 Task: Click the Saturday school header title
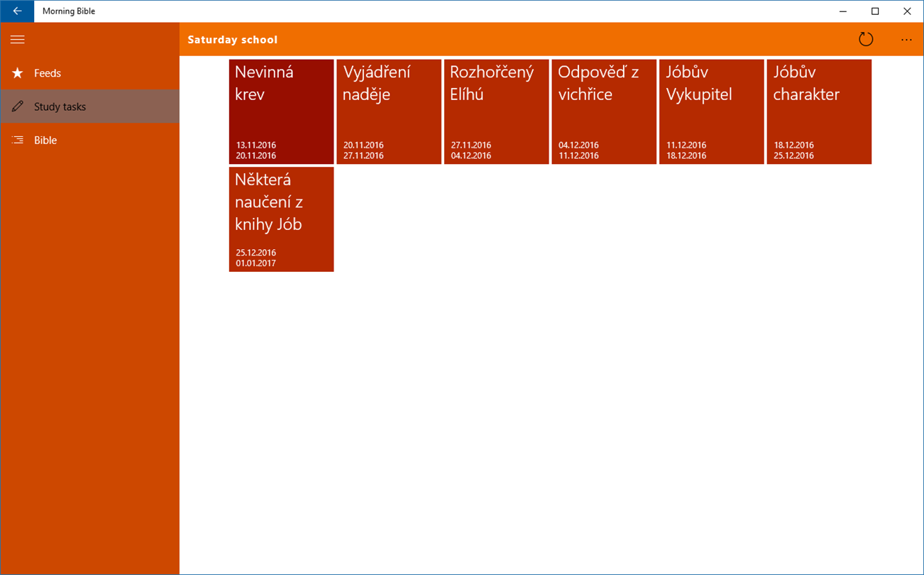coord(233,40)
